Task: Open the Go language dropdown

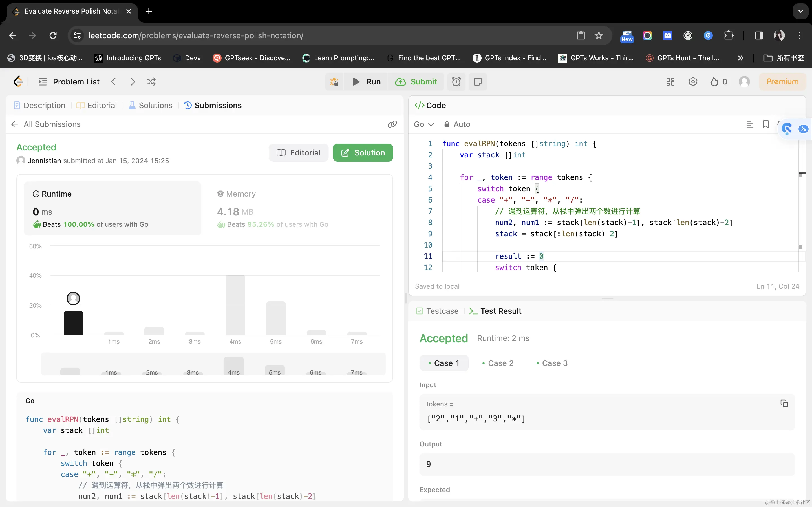Action: (x=423, y=124)
